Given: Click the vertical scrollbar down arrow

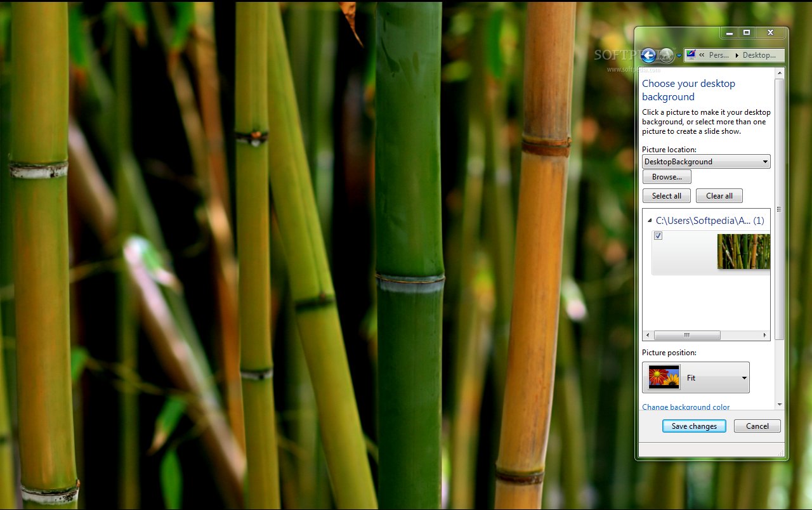Looking at the screenshot, I should click(x=780, y=404).
